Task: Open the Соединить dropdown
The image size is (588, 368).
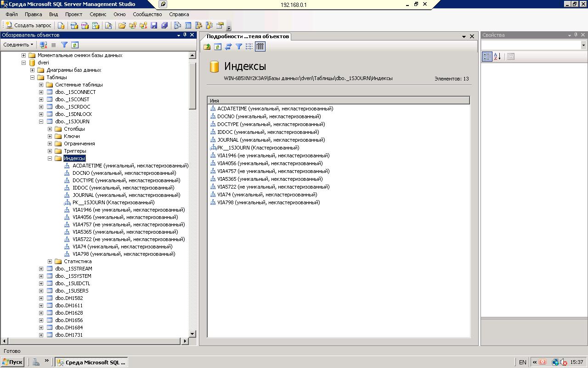Action: (x=18, y=45)
